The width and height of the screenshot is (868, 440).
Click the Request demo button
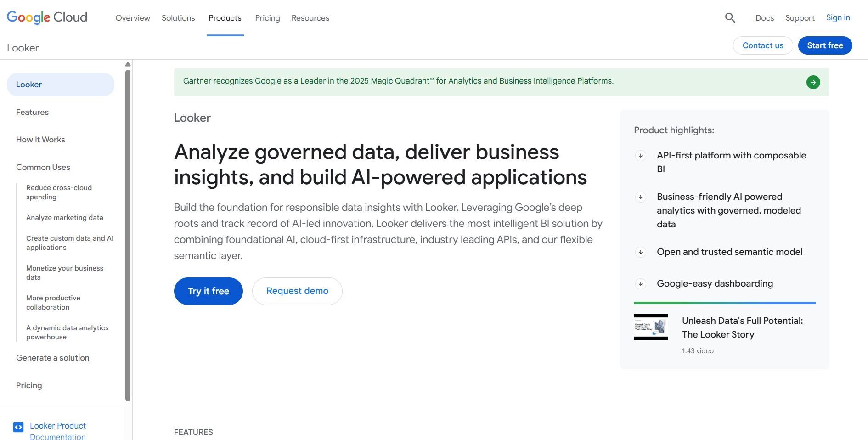pos(297,291)
